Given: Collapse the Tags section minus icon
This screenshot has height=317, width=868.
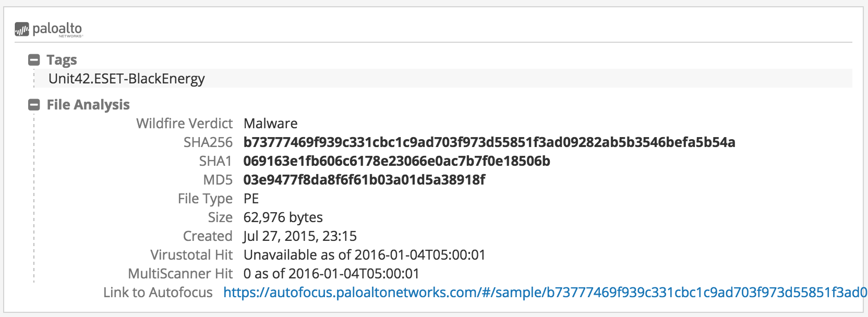Looking at the screenshot, I should [x=34, y=60].
